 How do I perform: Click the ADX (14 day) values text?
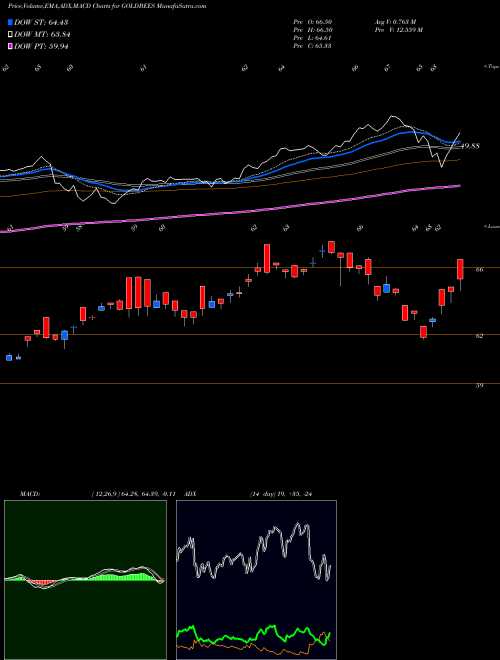(281, 494)
